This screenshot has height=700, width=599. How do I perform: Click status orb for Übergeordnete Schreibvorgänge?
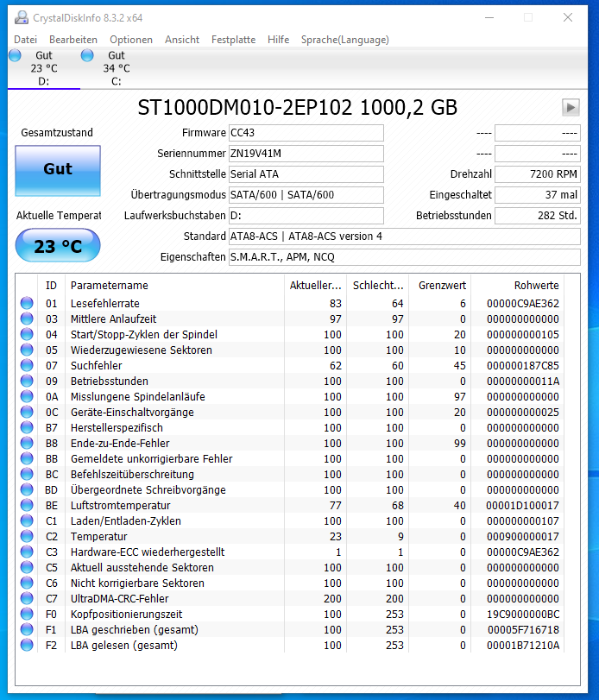[27, 489]
